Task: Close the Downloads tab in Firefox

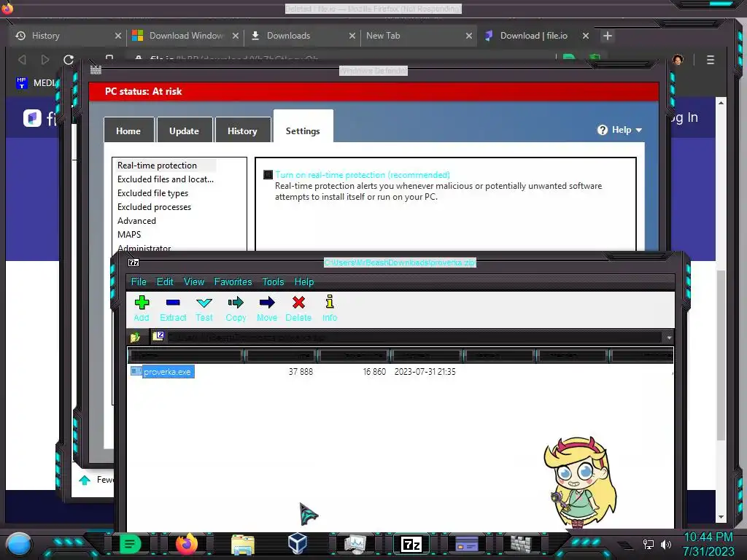Action: pyautogui.click(x=352, y=36)
